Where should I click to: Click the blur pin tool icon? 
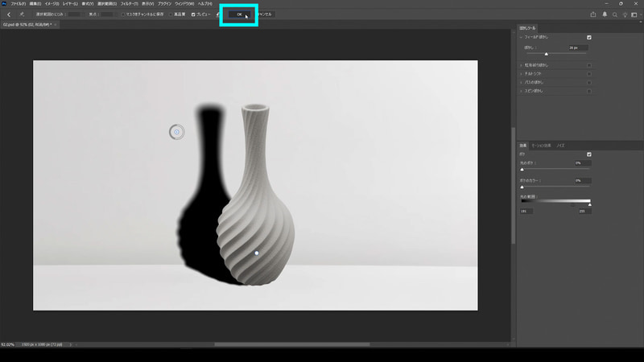pyautogui.click(x=22, y=14)
